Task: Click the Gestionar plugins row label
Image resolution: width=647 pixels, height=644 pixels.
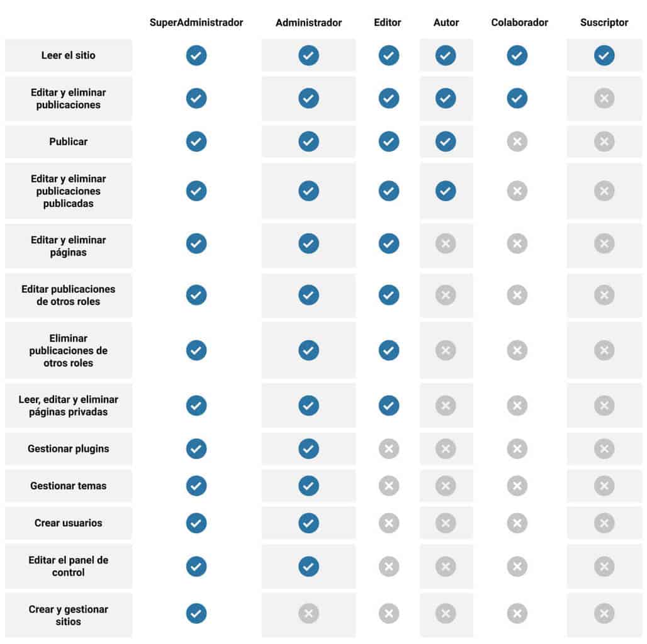Action: click(x=69, y=449)
